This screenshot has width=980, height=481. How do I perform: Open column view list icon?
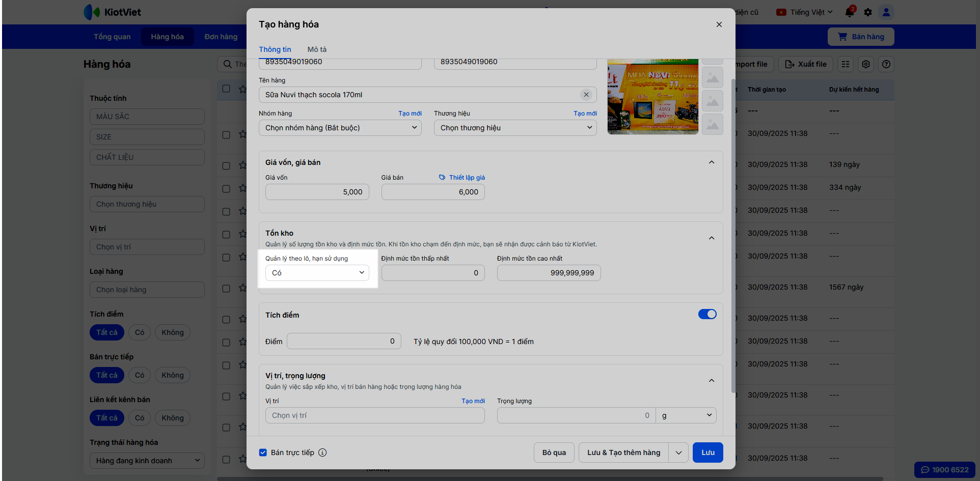(x=846, y=64)
